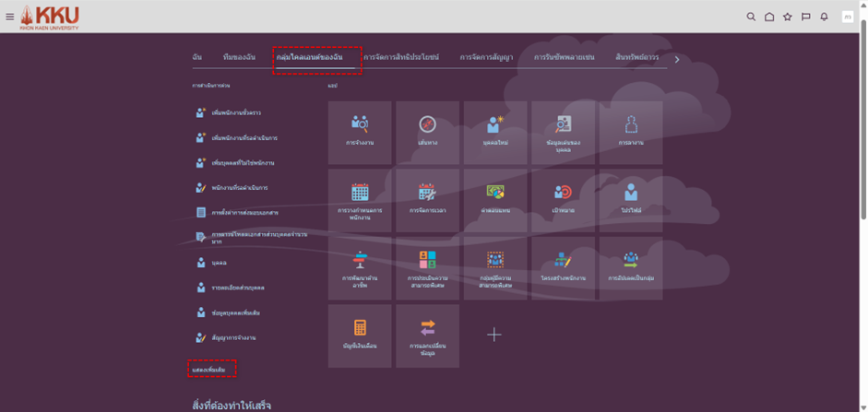Click เพิ่มพนักงานชั่วคราว quick action link

(236, 112)
